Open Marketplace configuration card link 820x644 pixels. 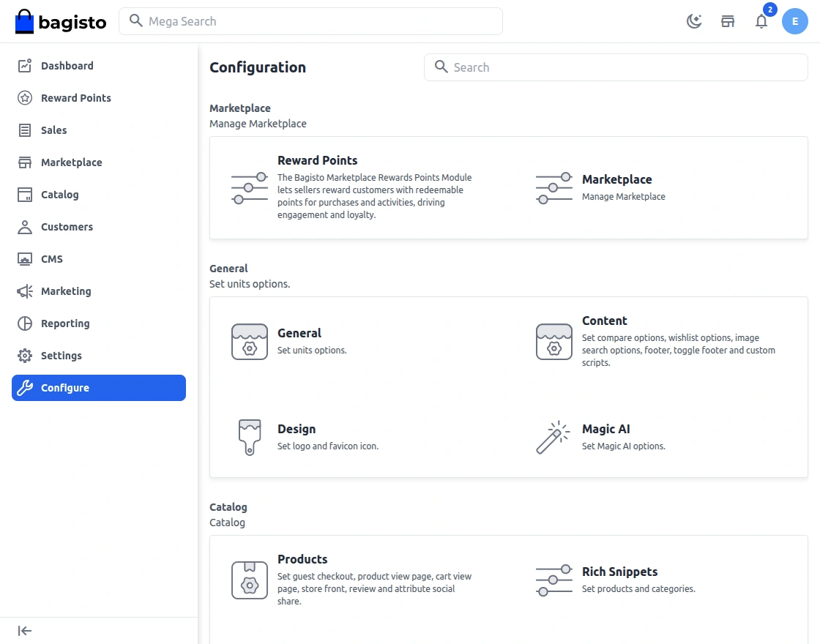point(617,179)
